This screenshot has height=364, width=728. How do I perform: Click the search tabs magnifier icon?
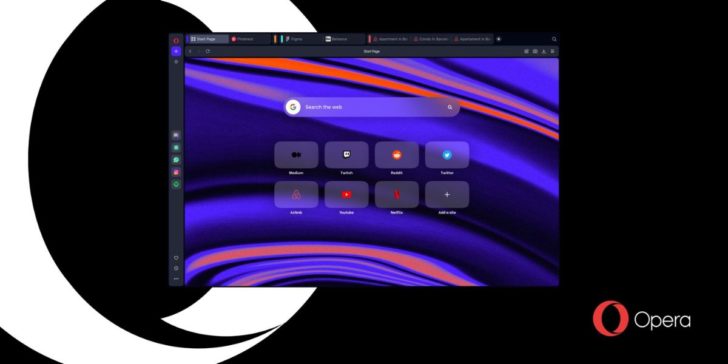pyautogui.click(x=554, y=39)
